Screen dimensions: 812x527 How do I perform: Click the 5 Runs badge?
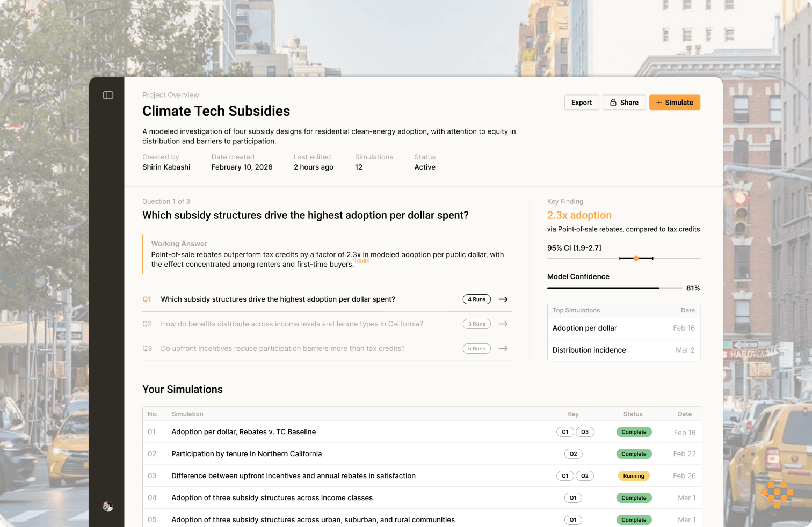click(477, 349)
